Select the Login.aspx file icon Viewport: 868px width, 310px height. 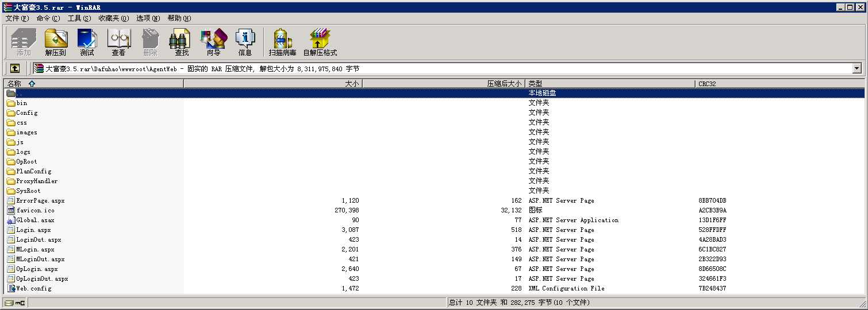point(11,230)
